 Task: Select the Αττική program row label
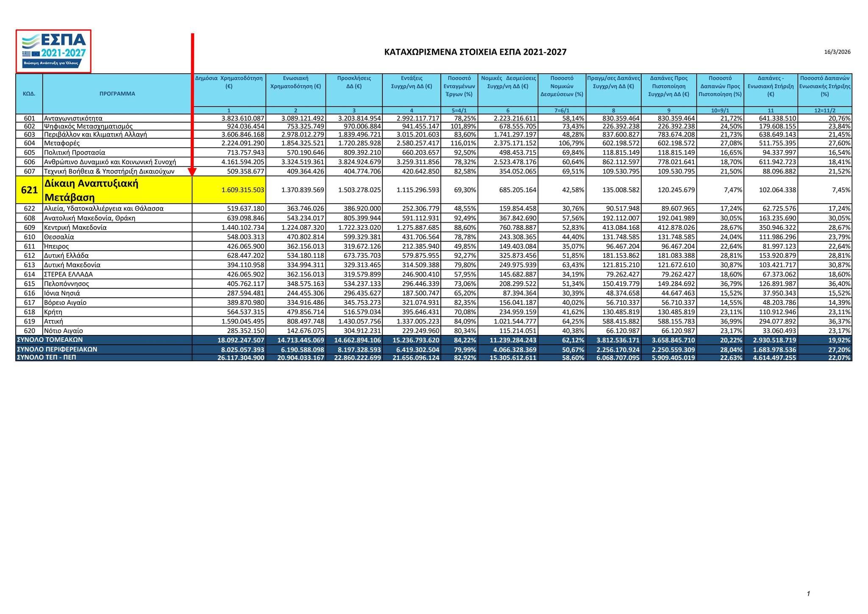[x=53, y=321]
